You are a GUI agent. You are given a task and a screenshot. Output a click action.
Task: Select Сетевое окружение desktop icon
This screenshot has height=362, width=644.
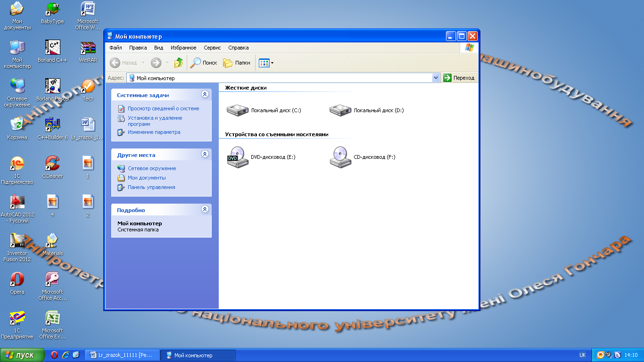[x=17, y=94]
